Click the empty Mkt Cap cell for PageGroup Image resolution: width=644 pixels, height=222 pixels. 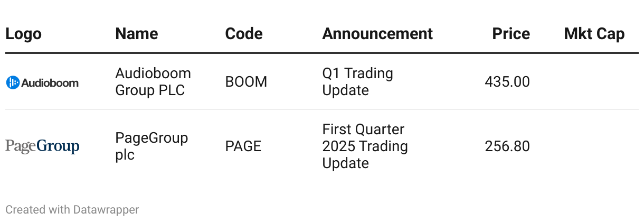pyautogui.click(x=594, y=146)
